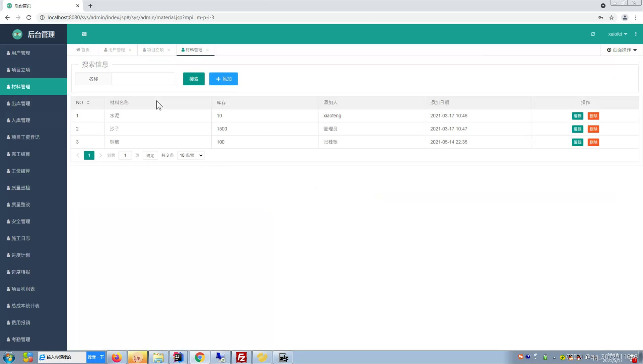The height and width of the screenshot is (364, 643).
Task: Close the 项目立项 tab
Action: [x=169, y=50]
